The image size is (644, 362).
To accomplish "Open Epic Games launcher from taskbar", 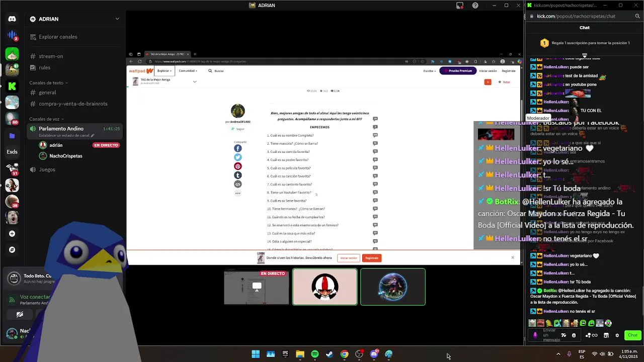I will tap(285, 354).
